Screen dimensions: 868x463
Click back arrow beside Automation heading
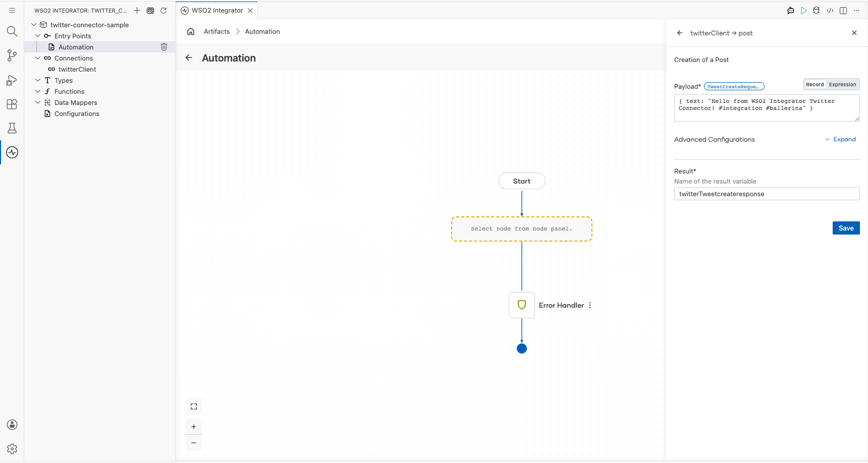point(189,57)
